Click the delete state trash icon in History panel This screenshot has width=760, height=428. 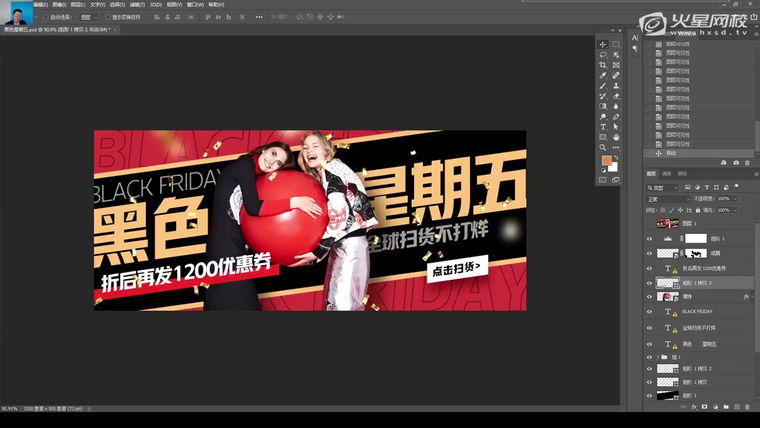748,162
